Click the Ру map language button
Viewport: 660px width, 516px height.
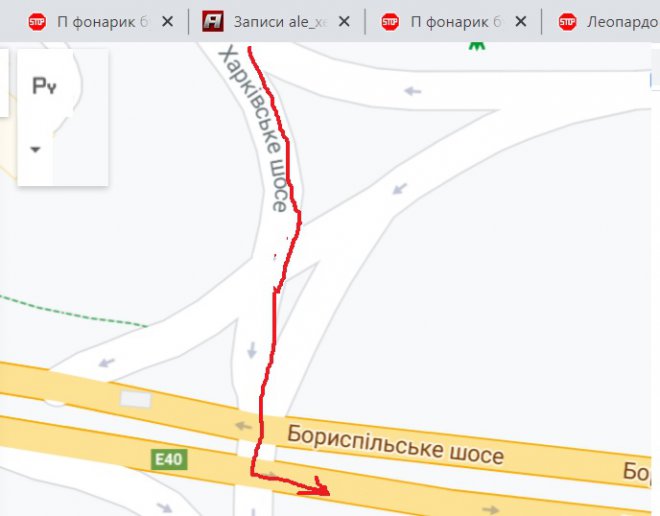pyautogui.click(x=44, y=86)
